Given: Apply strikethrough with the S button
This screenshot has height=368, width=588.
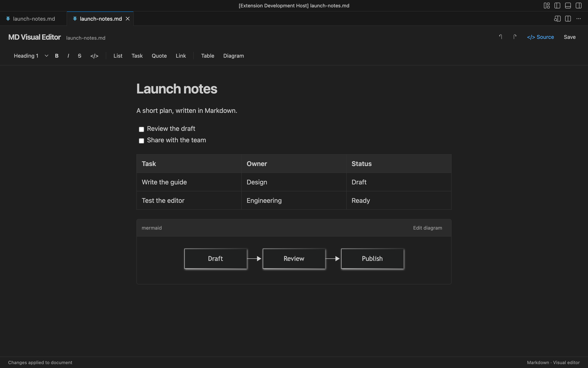Looking at the screenshot, I should tap(79, 56).
